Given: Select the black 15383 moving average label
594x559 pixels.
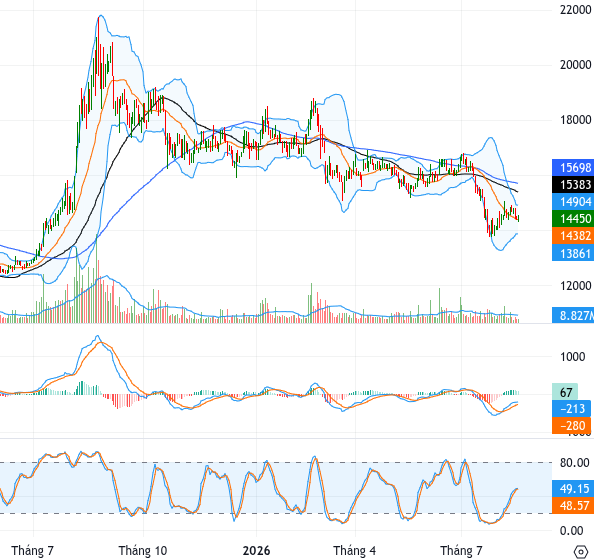Looking at the screenshot, I should tap(573, 185).
